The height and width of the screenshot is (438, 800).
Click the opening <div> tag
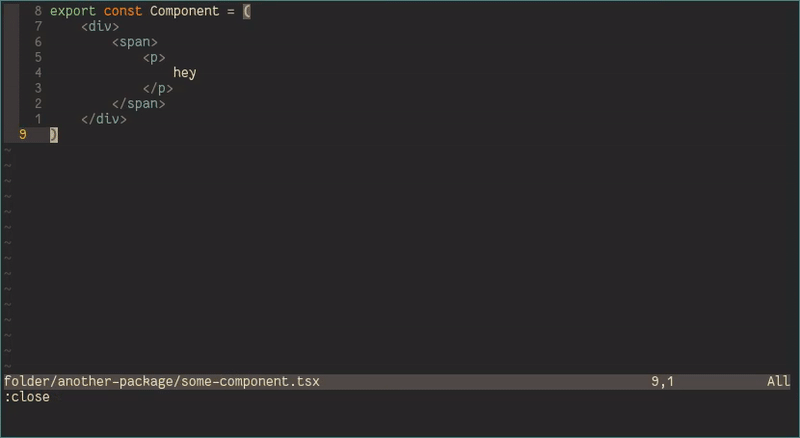pos(100,27)
